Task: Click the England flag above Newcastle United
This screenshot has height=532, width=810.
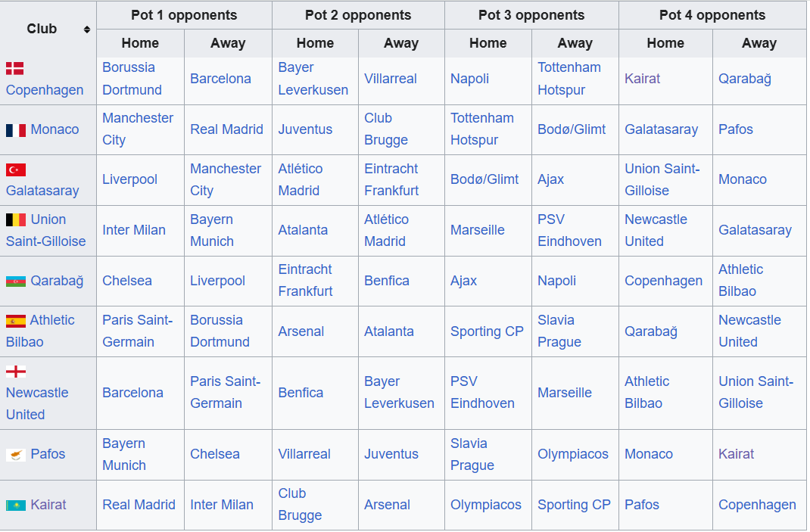Action: coord(15,372)
